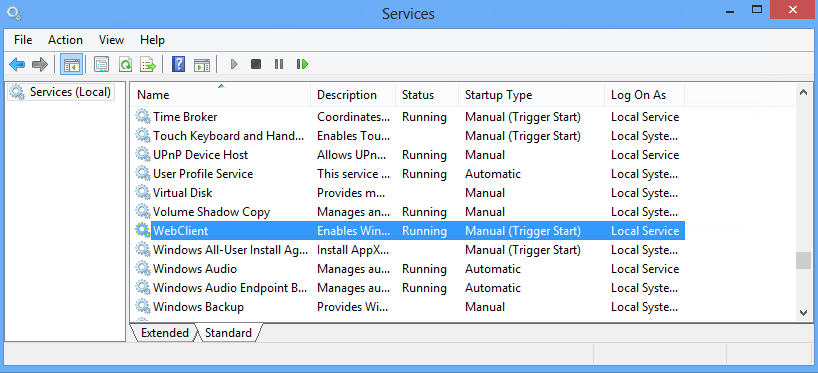Image resolution: width=818 pixels, height=373 pixels.
Task: Sort by the Startup Type column header
Action: [531, 95]
